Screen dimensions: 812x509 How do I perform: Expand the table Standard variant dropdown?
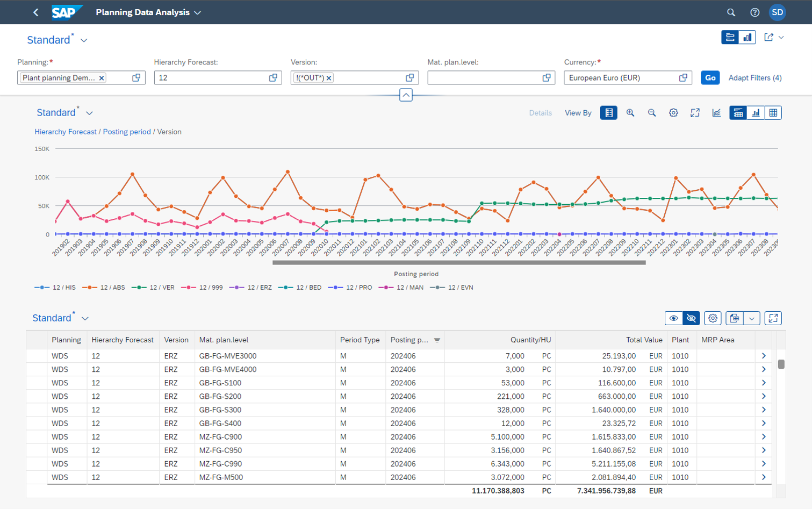point(85,319)
